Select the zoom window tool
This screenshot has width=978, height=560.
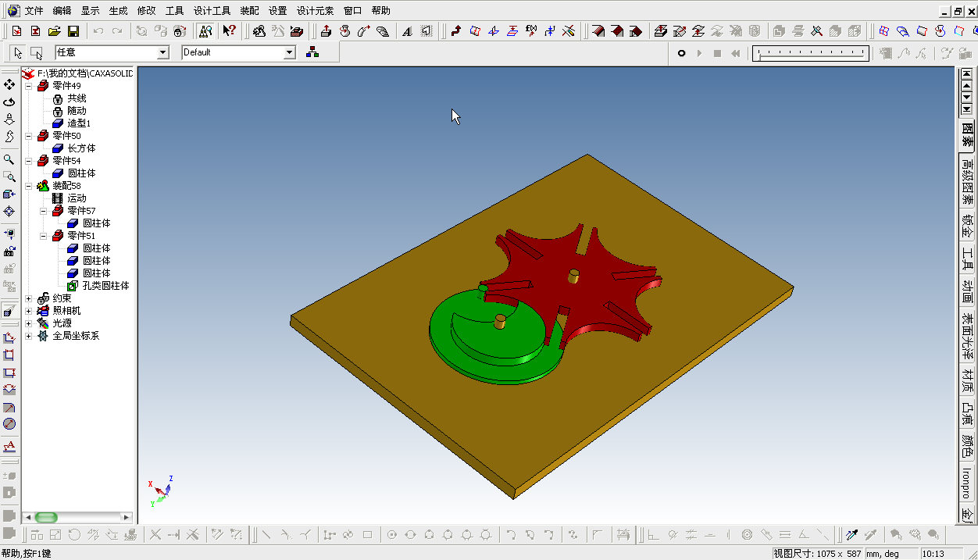pyautogui.click(x=9, y=177)
